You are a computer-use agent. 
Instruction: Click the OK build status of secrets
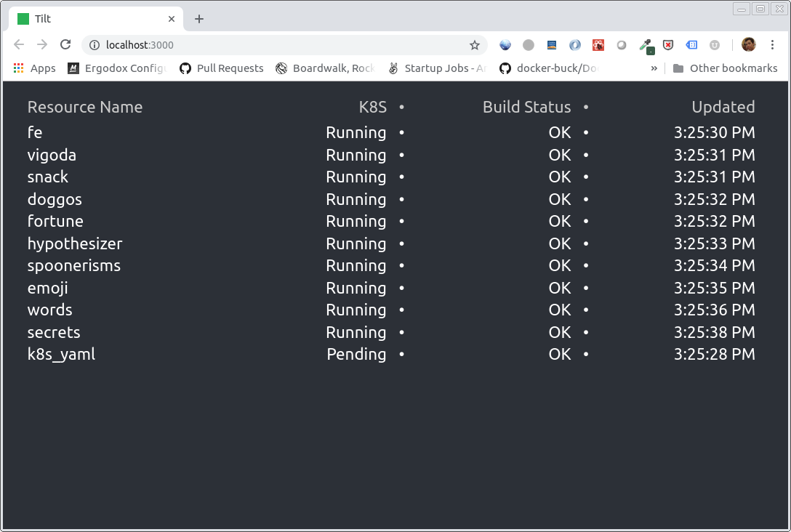tap(560, 332)
